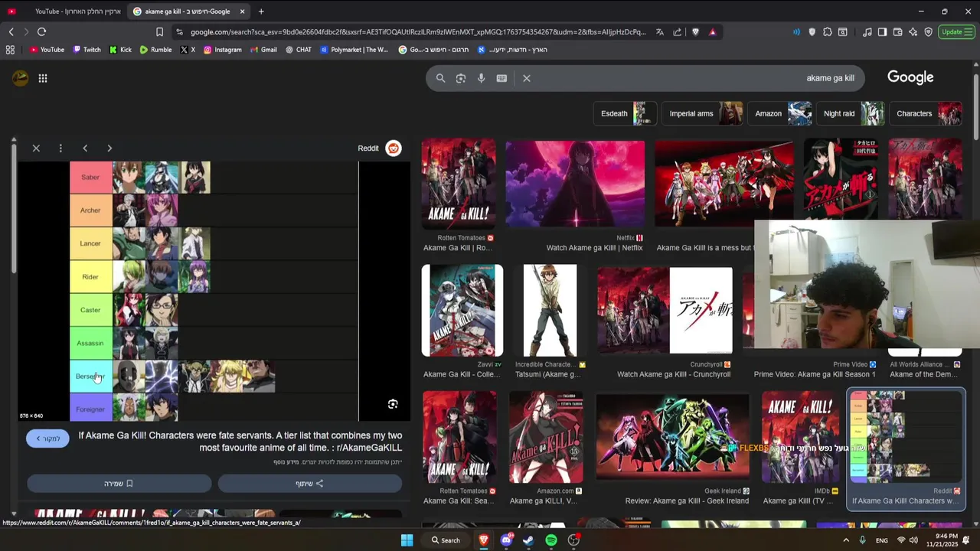
Task: Open the Spotify taskbar icon
Action: tap(551, 540)
